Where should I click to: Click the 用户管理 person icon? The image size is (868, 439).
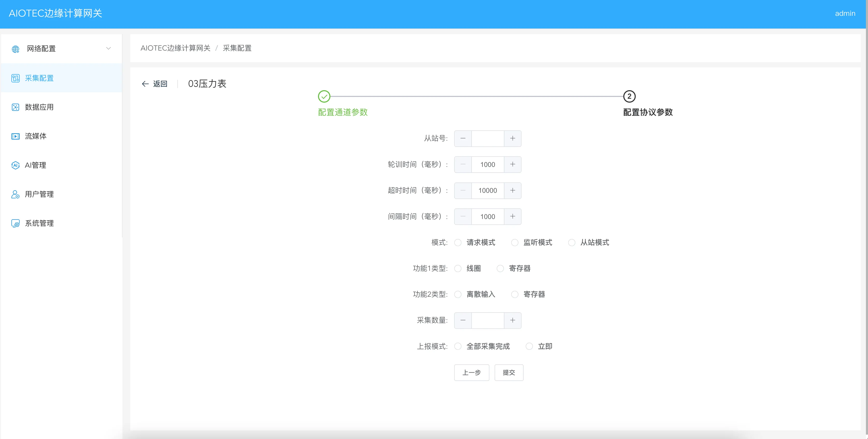pyautogui.click(x=16, y=194)
